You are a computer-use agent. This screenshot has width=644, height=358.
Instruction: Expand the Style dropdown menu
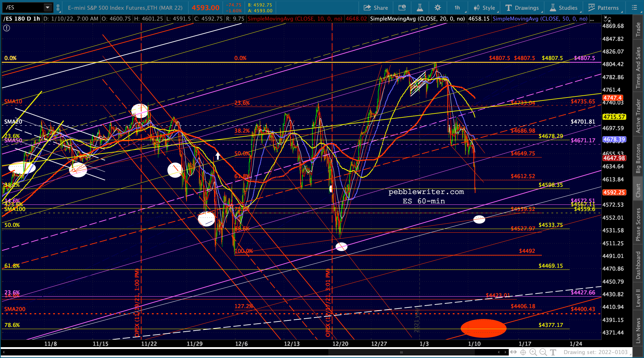(485, 8)
